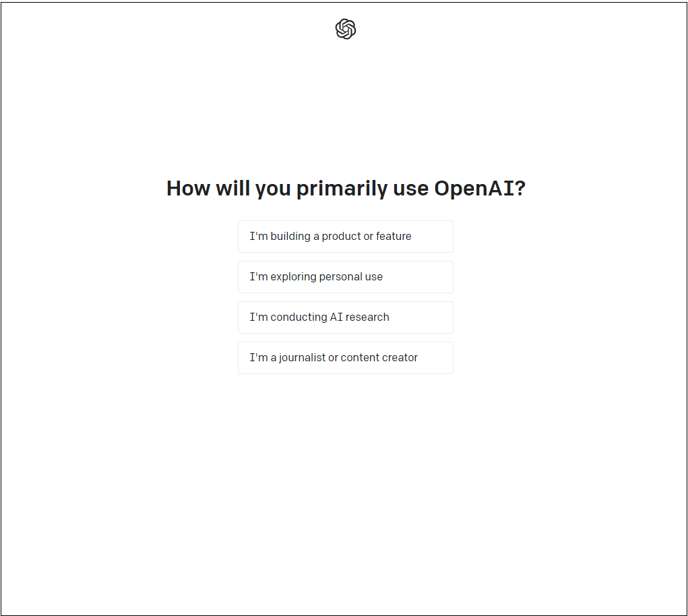Screen dimensions: 688x616
Task: Click the heading "How will you primarily use OpenAI?"
Action: coord(345,188)
